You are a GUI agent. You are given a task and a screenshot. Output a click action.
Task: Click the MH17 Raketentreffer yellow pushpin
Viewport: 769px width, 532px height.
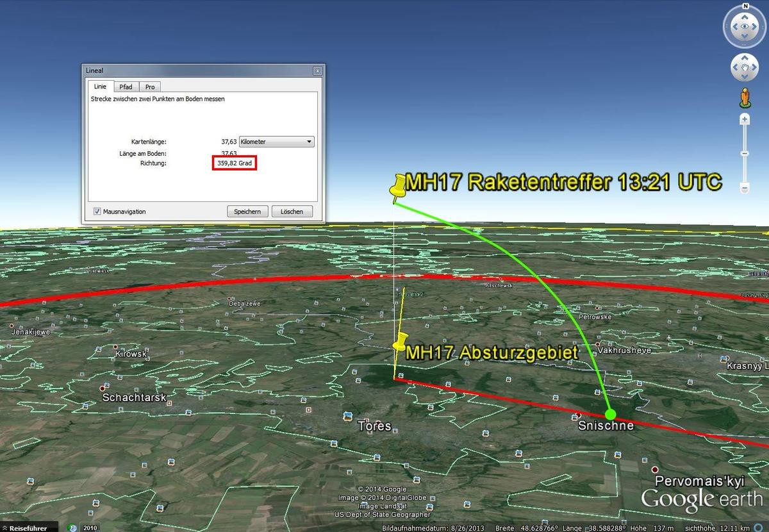click(399, 186)
